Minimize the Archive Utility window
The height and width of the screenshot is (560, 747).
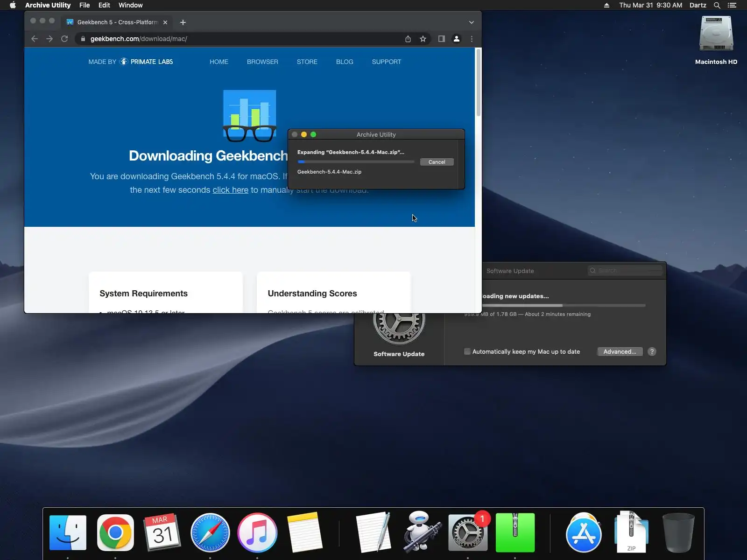[304, 134]
